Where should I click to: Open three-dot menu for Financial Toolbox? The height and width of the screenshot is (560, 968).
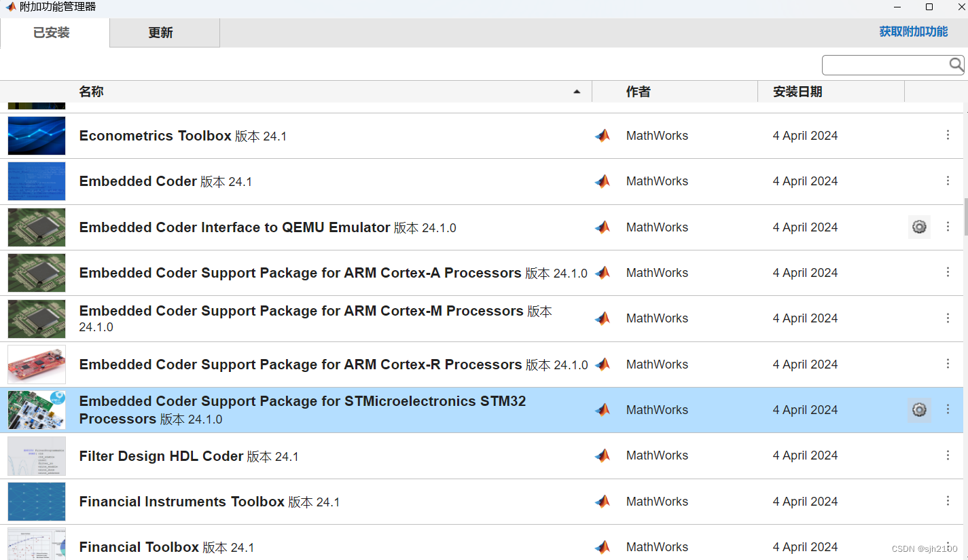[x=948, y=546]
